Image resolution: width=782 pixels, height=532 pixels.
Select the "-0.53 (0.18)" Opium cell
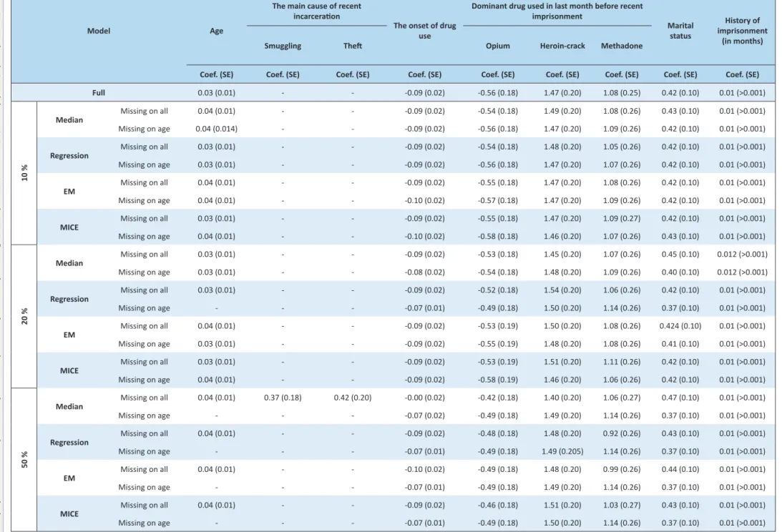(x=498, y=254)
